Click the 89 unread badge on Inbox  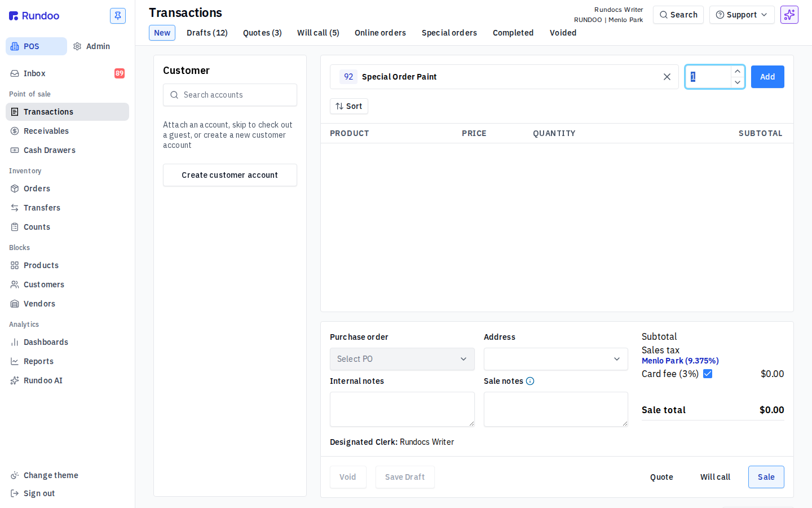[120, 73]
